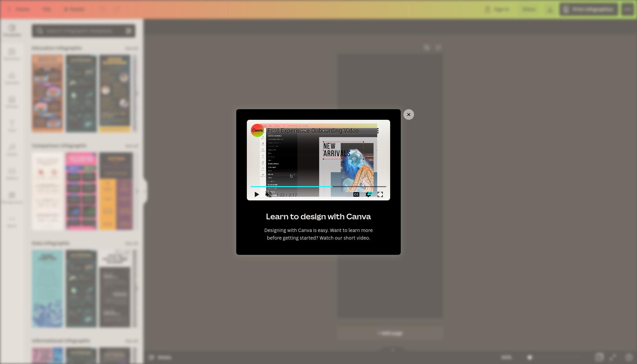
Task: Click the Canva channel logo in video
Action: 257,130
